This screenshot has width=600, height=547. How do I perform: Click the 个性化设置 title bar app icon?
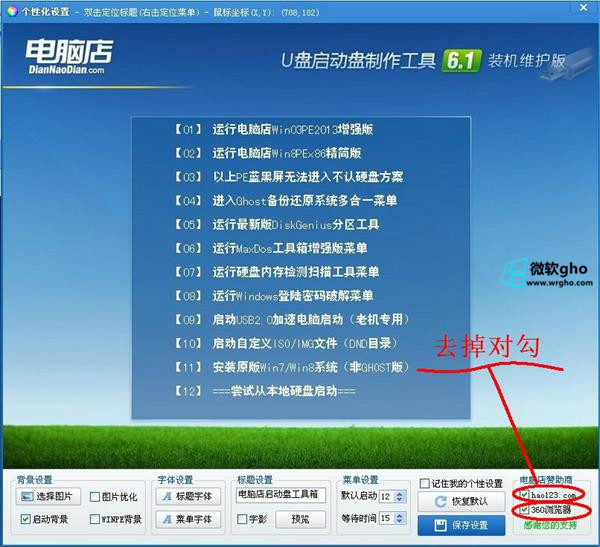tap(12, 11)
